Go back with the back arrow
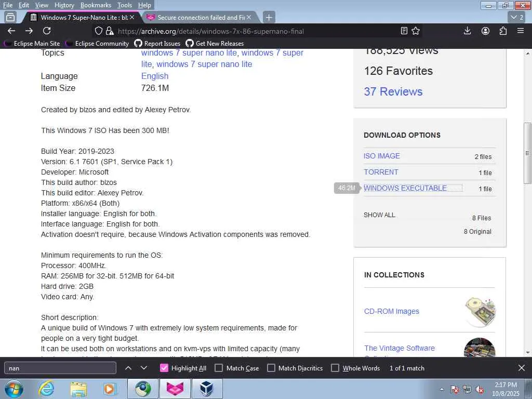Screen dimensions: 532x399 pyautogui.click(x=11, y=31)
